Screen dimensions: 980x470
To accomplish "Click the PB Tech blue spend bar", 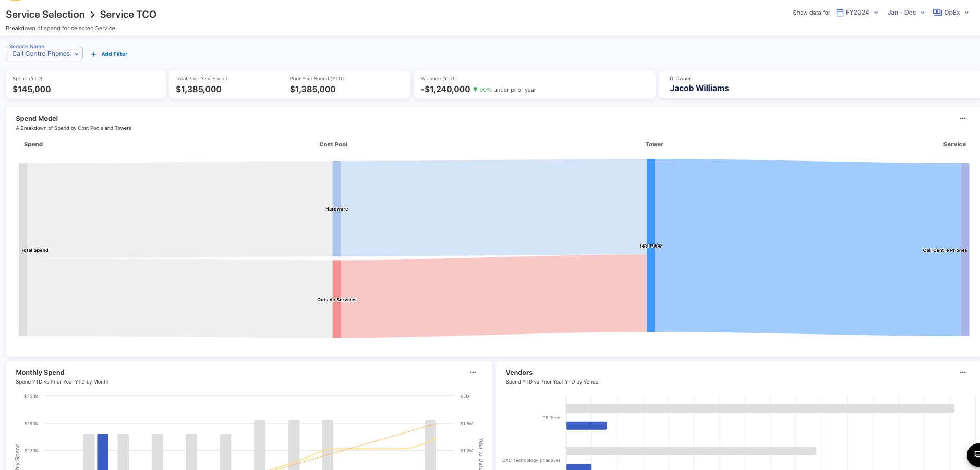I will pyautogui.click(x=586, y=426).
